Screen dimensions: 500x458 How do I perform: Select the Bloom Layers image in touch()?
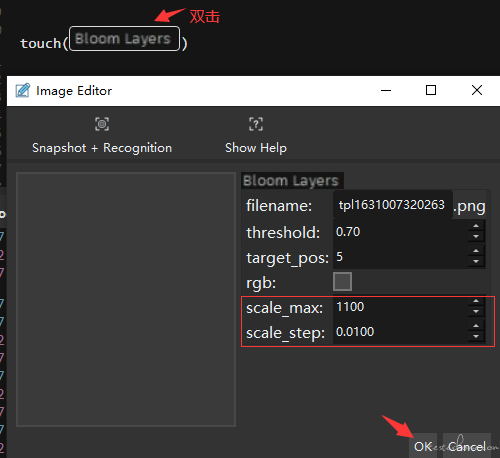(124, 39)
